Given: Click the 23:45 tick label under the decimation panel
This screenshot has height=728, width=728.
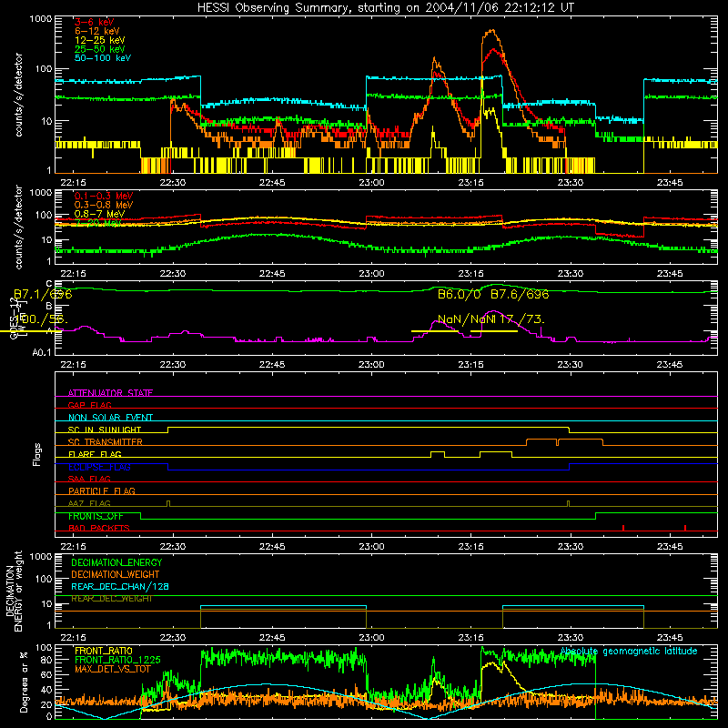Looking at the screenshot, I should click(x=670, y=638).
